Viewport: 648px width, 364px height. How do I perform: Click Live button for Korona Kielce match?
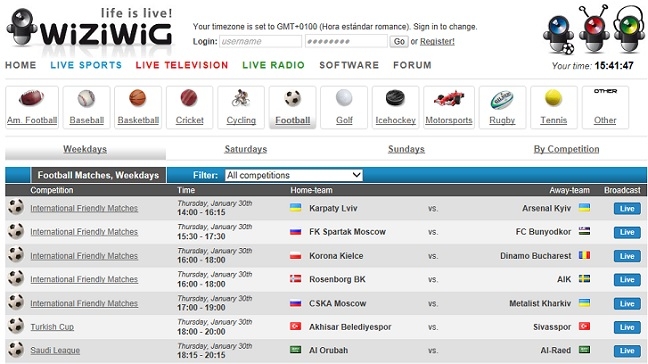click(627, 256)
